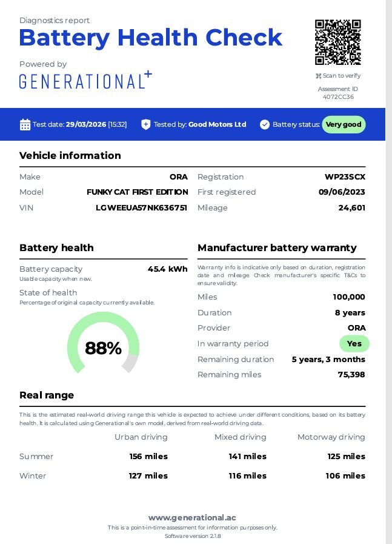Click the Battery Health Check title
Screen dimensions: 392x544
click(x=150, y=38)
